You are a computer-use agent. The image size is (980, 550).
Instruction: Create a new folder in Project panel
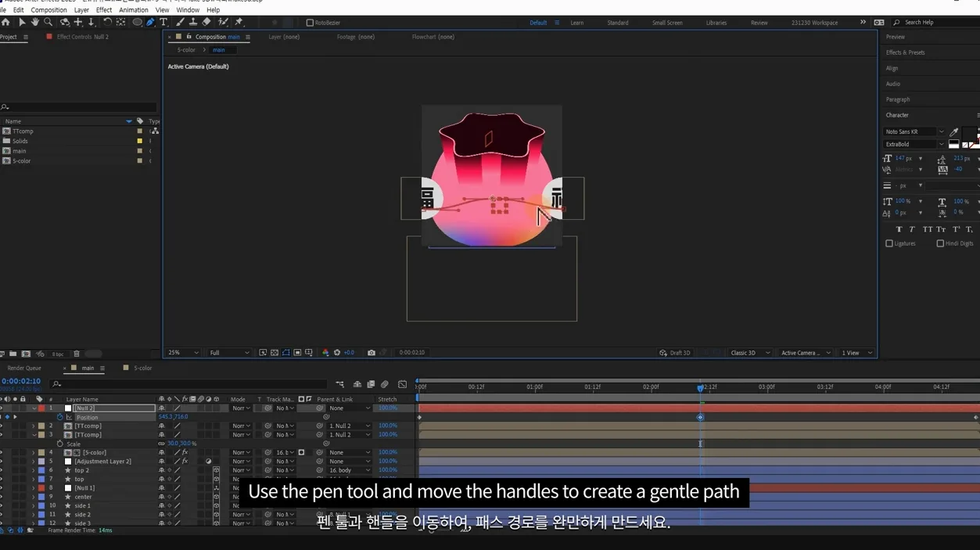pyautogui.click(x=13, y=354)
